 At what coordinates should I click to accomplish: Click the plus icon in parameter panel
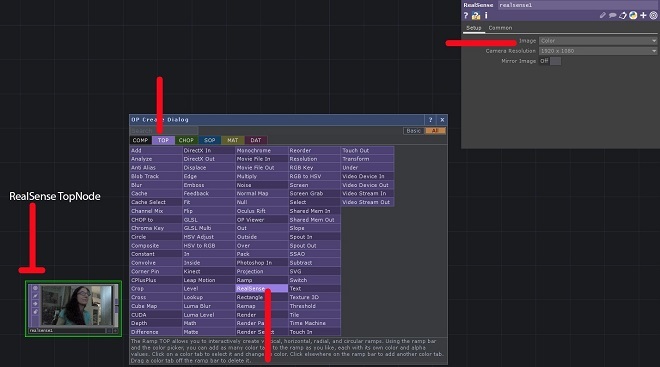click(643, 16)
